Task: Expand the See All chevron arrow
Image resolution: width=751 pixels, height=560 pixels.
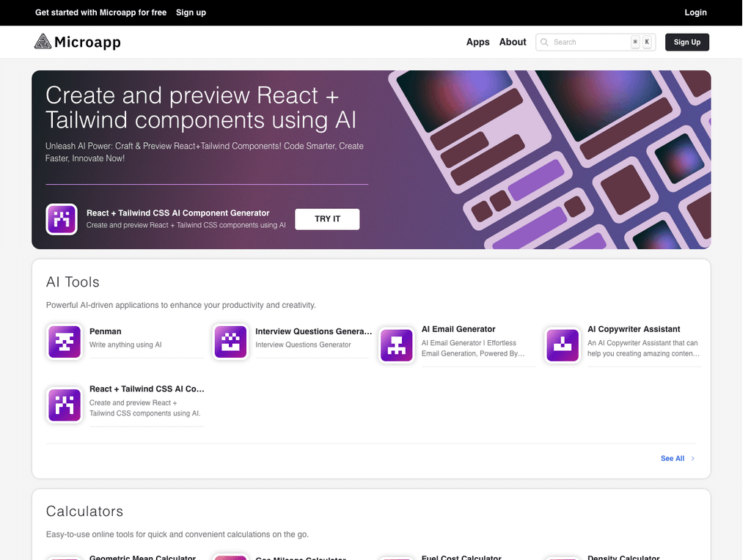Action: 692,458
